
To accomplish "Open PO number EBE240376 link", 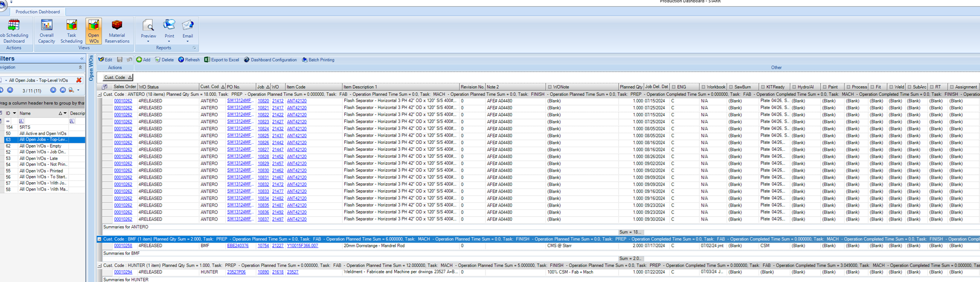I will 237,246.
